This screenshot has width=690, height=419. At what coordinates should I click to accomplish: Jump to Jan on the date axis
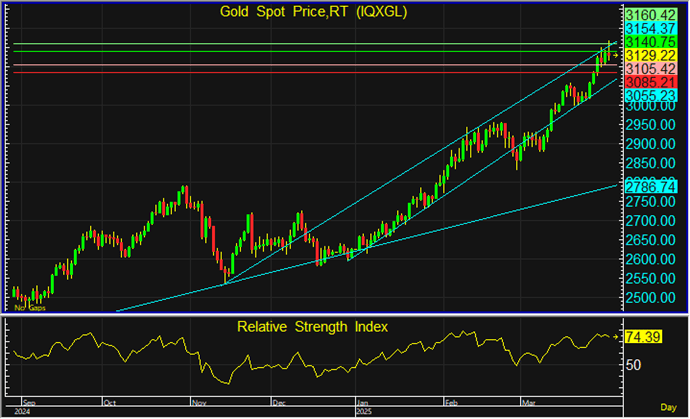pos(362,401)
